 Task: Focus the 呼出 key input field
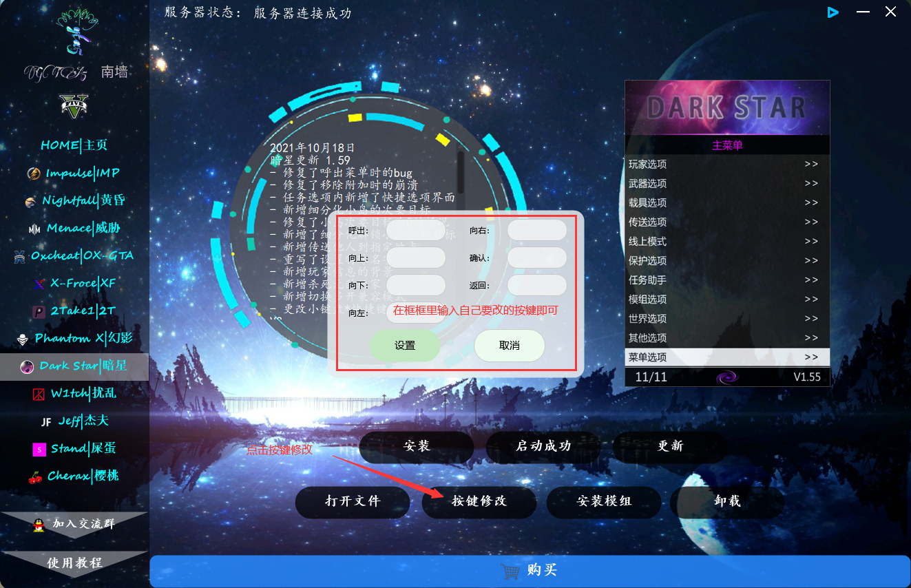click(416, 230)
